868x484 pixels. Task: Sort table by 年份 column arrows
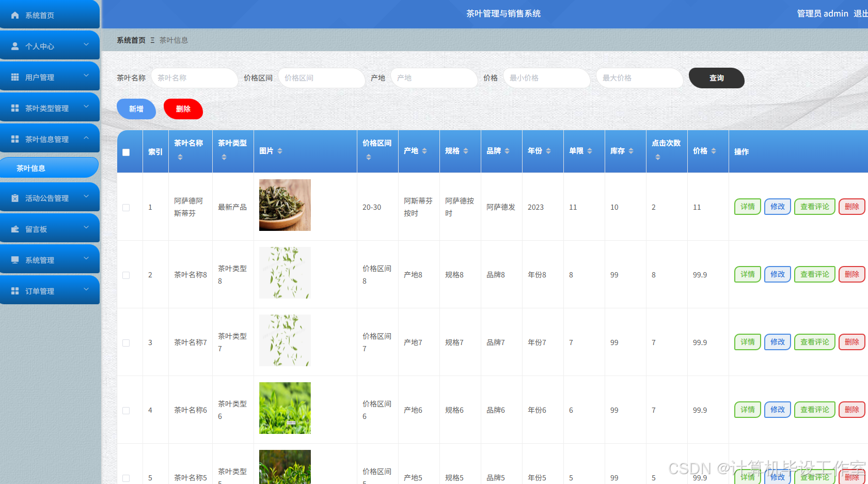pyautogui.click(x=548, y=151)
